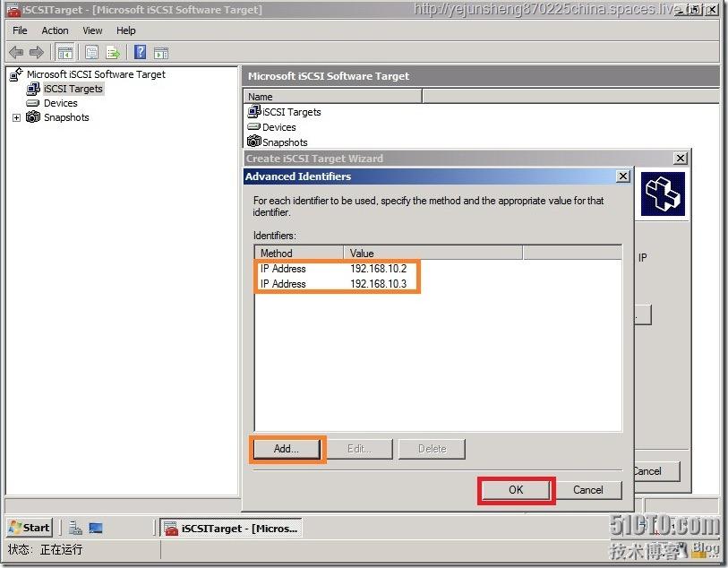
Task: Click the Snapshots camera icon in left tree
Action: (33, 117)
